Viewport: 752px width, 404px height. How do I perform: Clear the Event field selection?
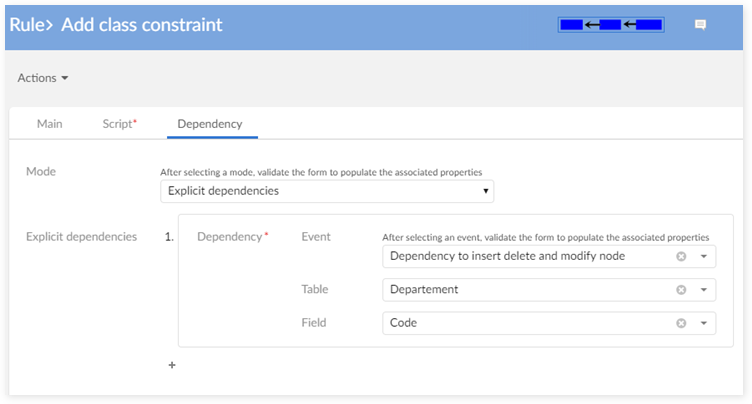[681, 257]
